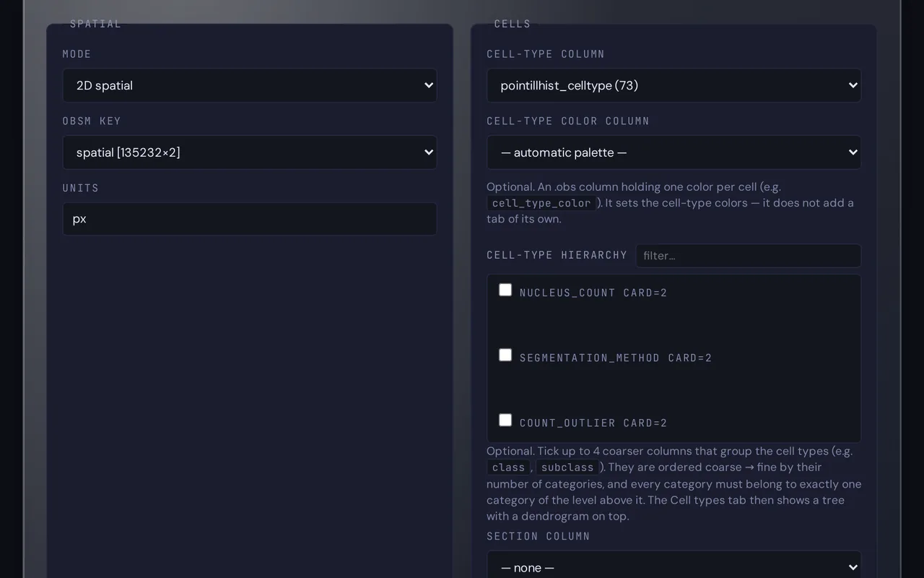Click the NUCLEUS_COUNT CARD=2 label
Screen dimensions: 924x578
(x=593, y=293)
